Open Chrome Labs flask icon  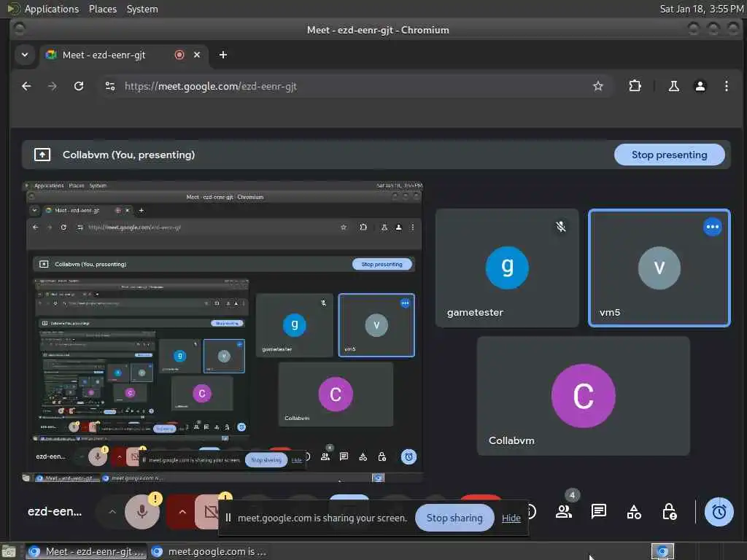coord(673,86)
